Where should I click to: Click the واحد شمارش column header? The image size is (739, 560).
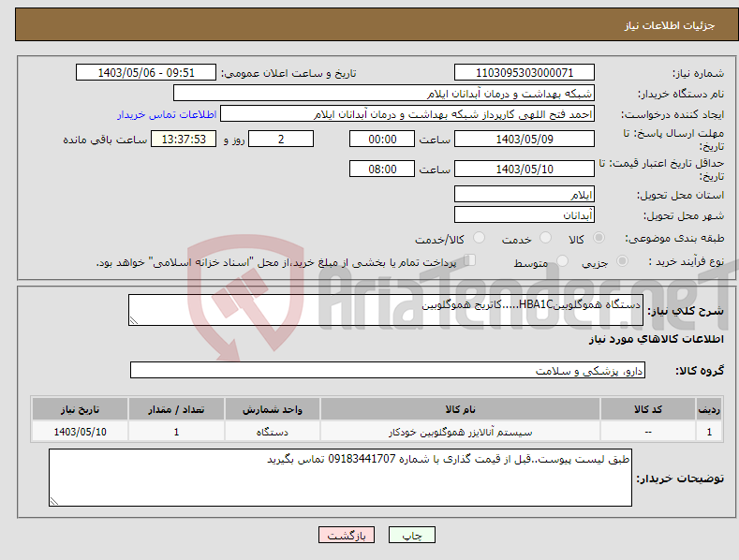coord(273,409)
